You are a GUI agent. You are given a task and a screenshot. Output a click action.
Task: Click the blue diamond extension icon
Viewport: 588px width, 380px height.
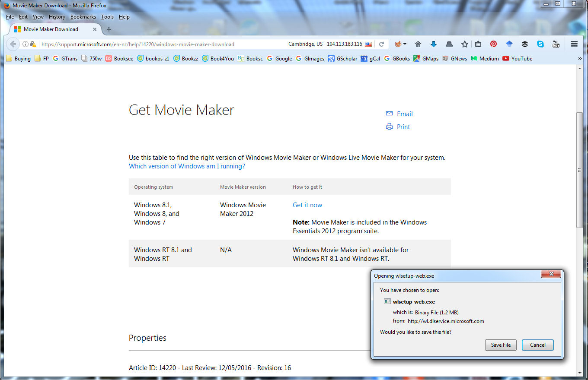(509, 44)
